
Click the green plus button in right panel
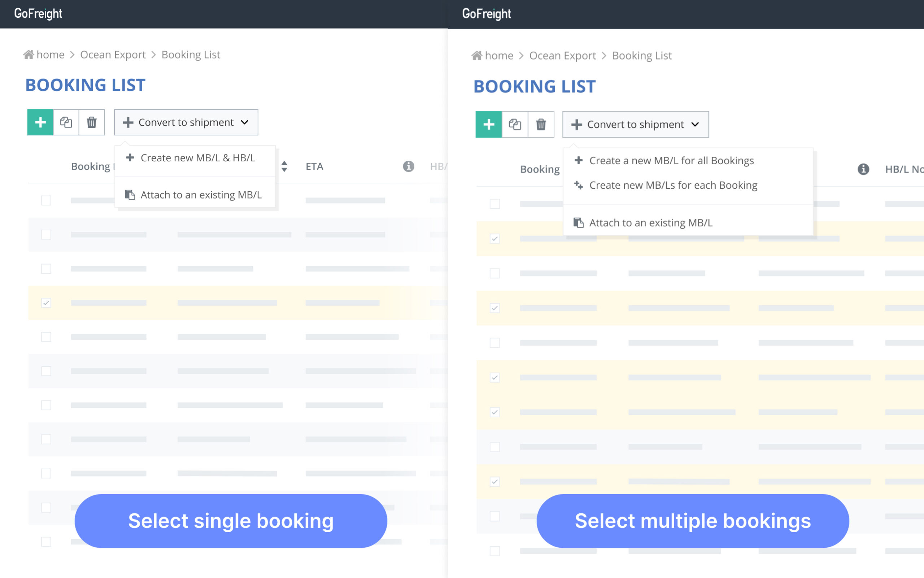click(x=488, y=124)
